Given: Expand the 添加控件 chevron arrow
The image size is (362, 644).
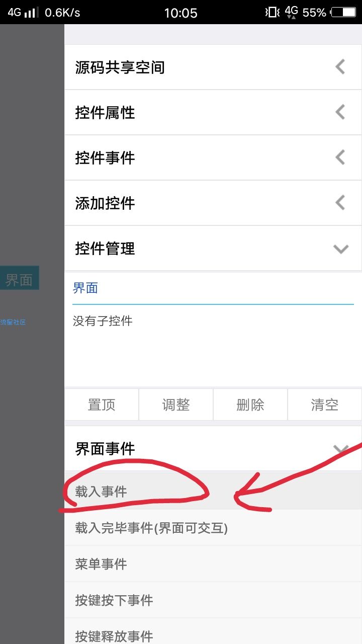Looking at the screenshot, I should click(340, 203).
